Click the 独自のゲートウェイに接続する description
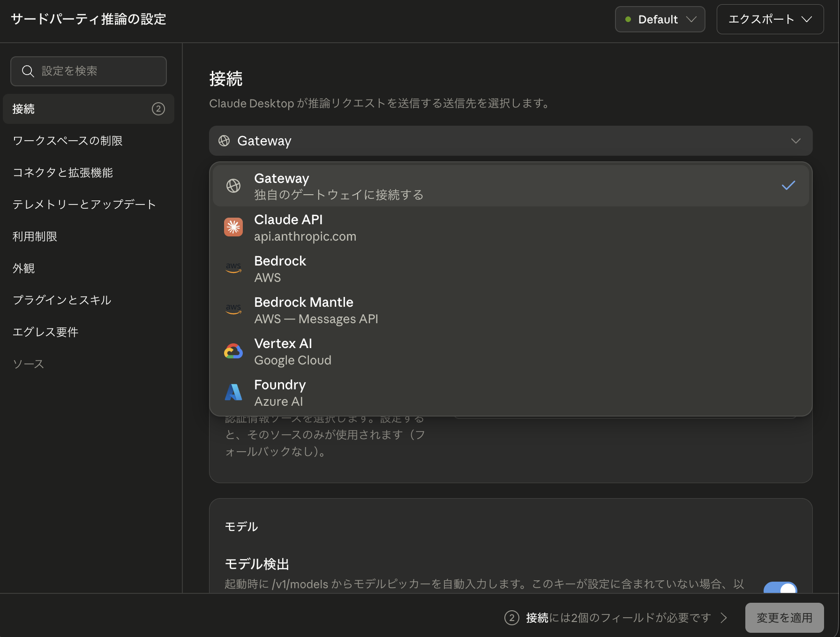 pos(339,195)
